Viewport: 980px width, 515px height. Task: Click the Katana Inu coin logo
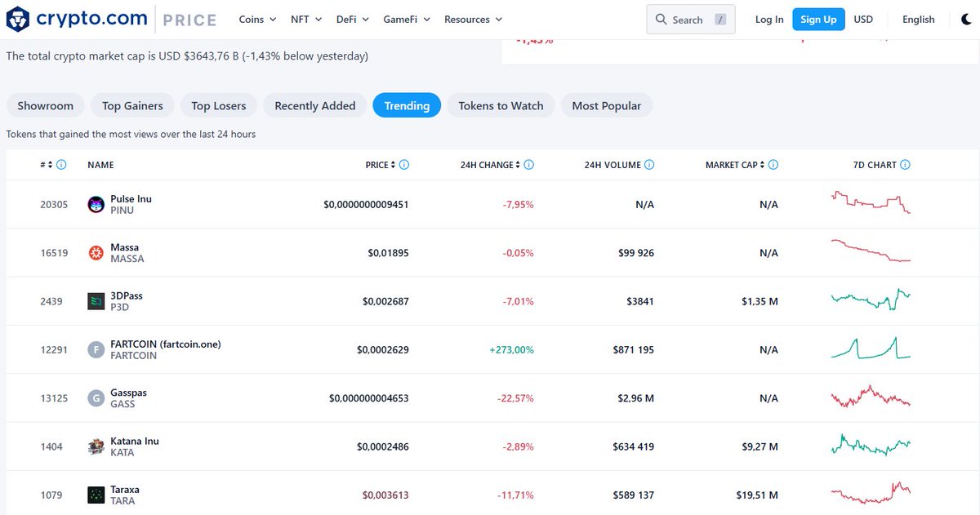[x=96, y=446]
